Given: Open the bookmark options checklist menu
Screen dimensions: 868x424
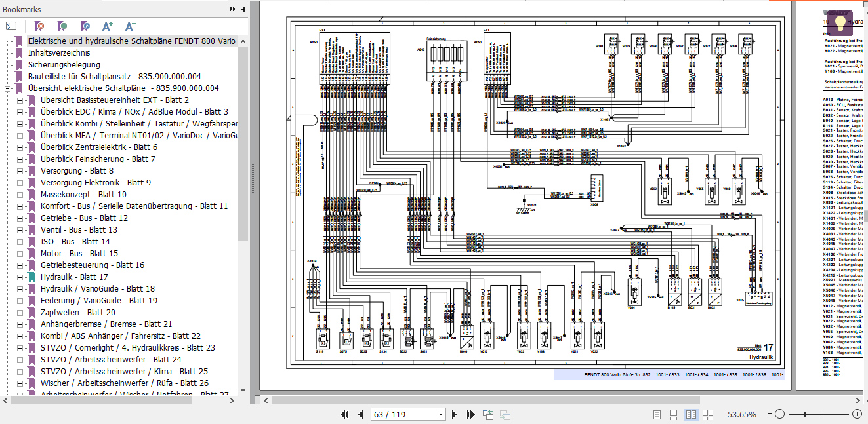Looking at the screenshot, I should tap(11, 26).
